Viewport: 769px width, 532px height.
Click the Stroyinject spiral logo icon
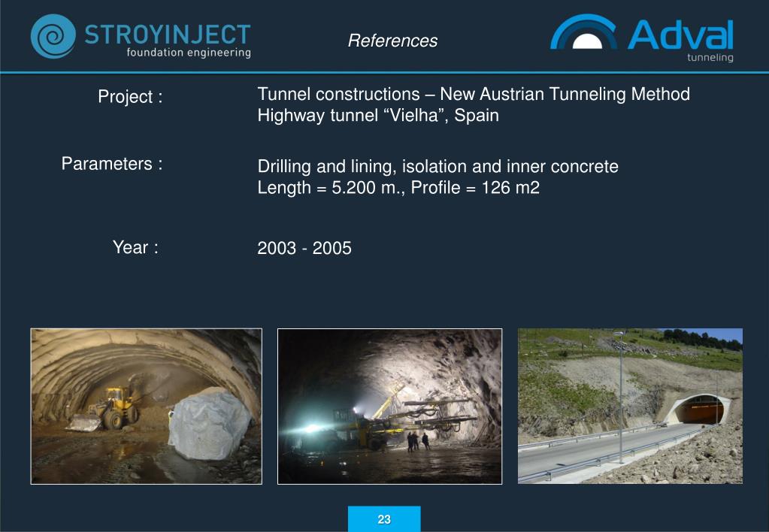click(x=53, y=36)
